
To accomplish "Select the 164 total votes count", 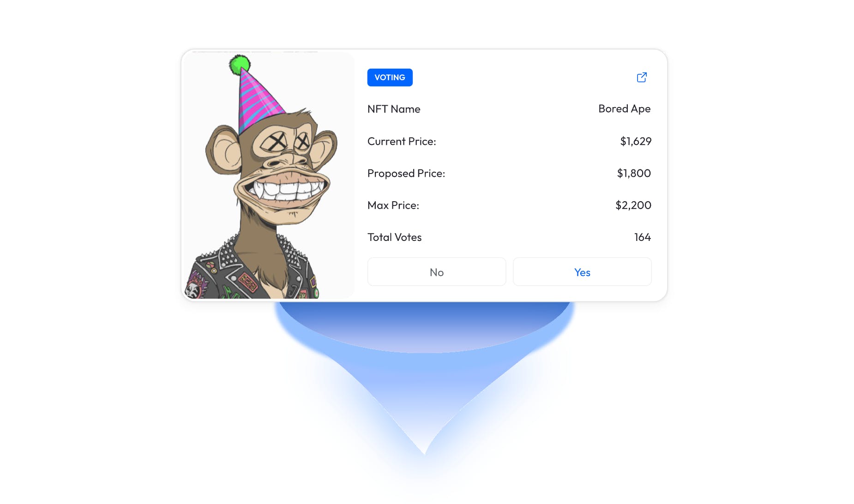I will tap(643, 237).
